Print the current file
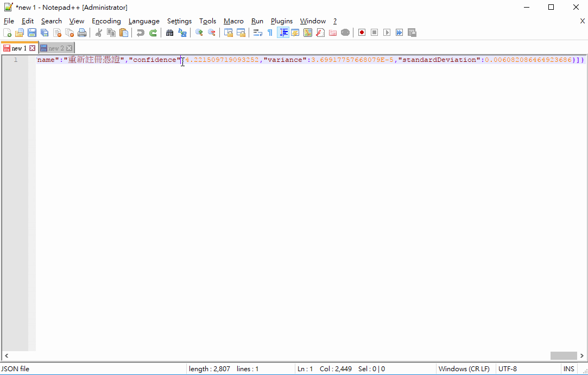The width and height of the screenshot is (588, 375). coord(82,32)
